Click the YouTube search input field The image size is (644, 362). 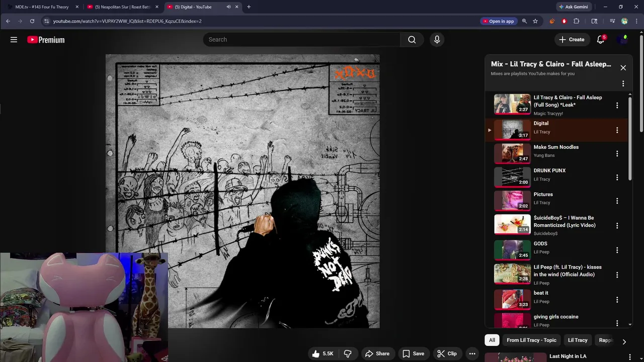tap(302, 40)
